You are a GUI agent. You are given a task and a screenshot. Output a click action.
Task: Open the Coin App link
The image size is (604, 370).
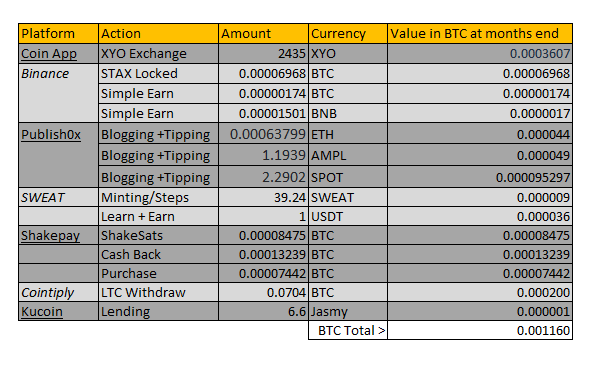(49, 54)
